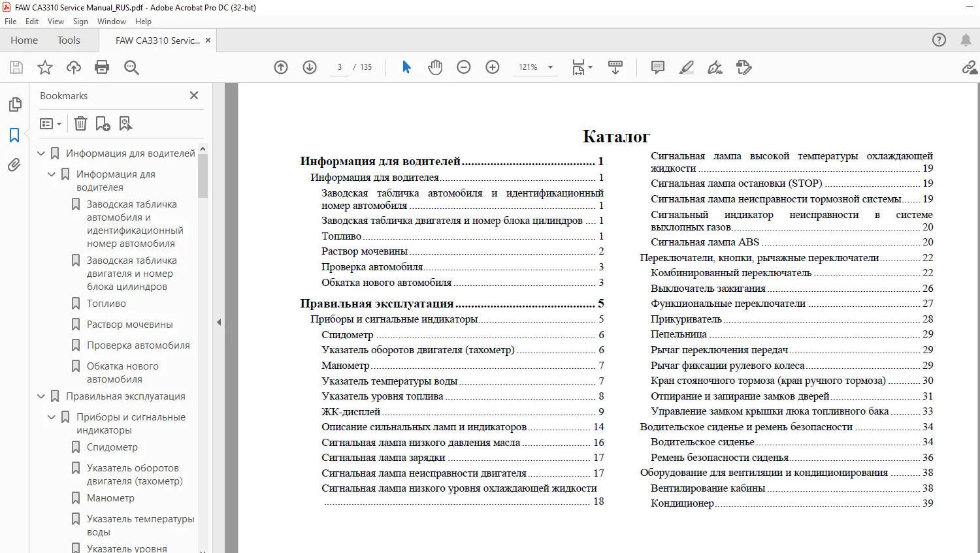The height and width of the screenshot is (553, 980).
Task: Jump to the Спидометр bookmark
Action: click(x=112, y=447)
